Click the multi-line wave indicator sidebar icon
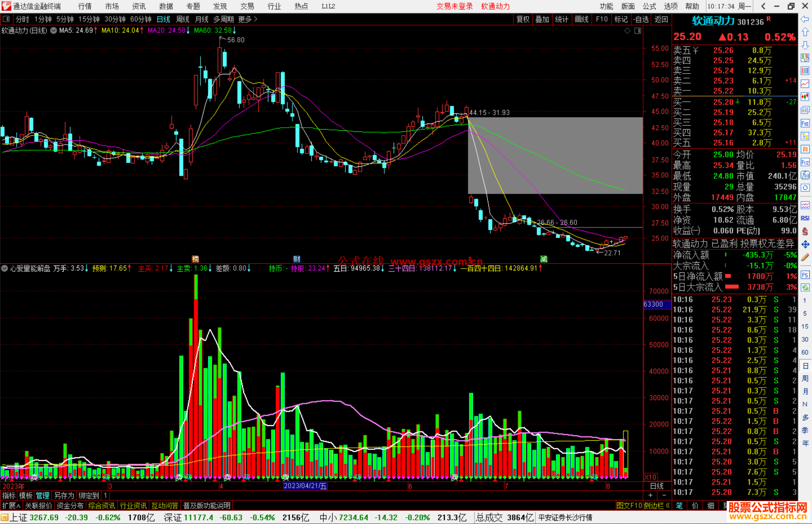The width and height of the screenshot is (812, 524). point(805,205)
